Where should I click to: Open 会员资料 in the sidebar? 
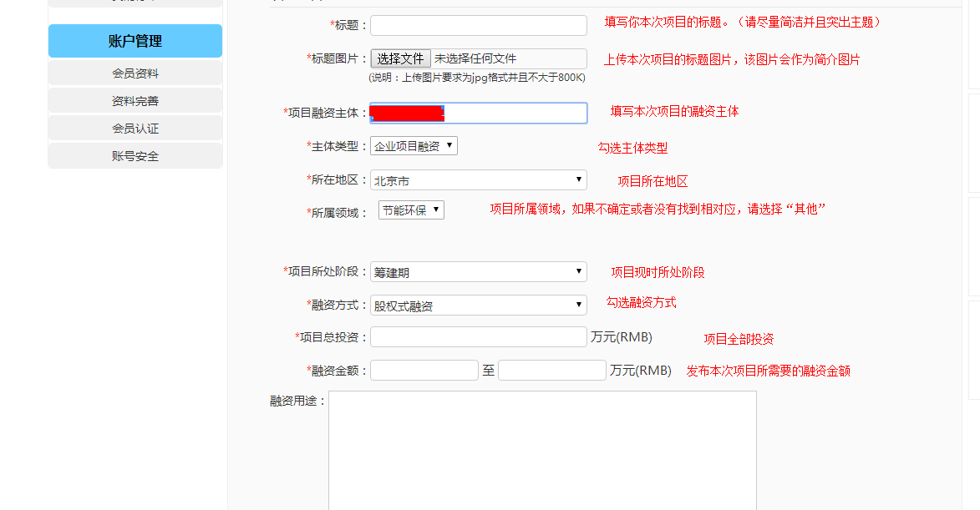point(135,73)
